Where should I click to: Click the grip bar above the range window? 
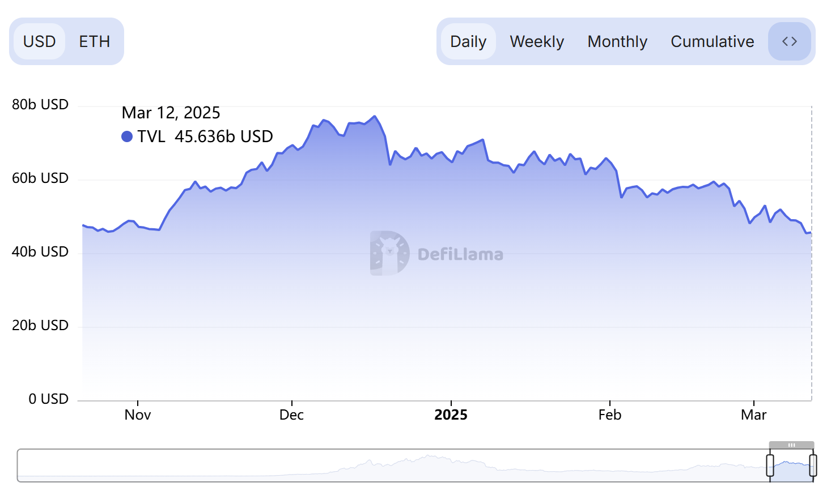pos(791,445)
